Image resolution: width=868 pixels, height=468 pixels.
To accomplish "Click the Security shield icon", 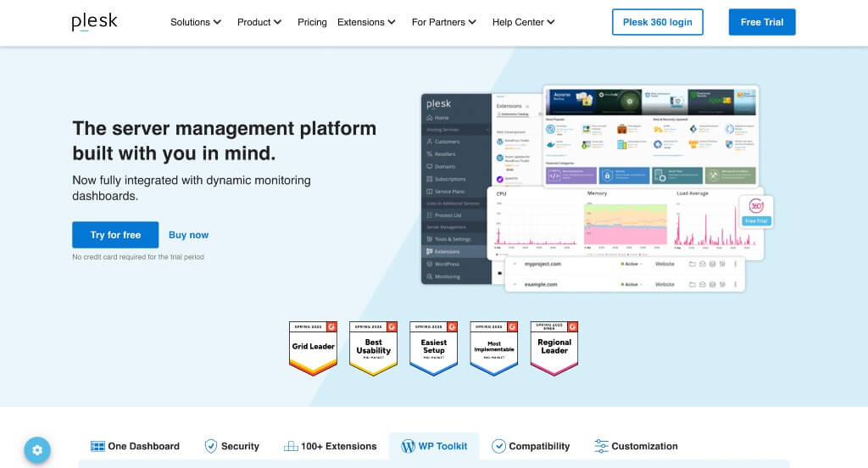I will pos(211,447).
